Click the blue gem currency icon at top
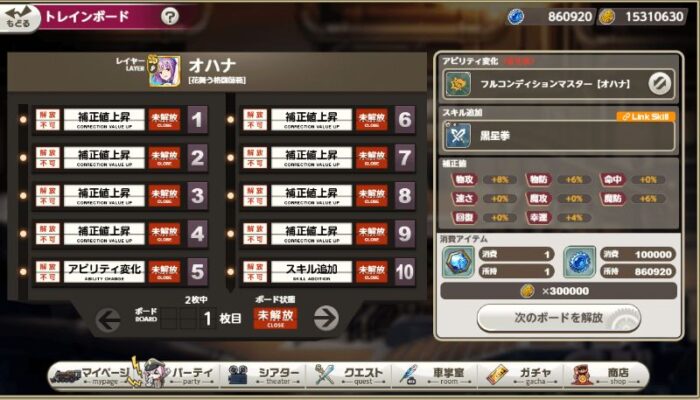This screenshot has width=700, height=400. tap(516, 17)
